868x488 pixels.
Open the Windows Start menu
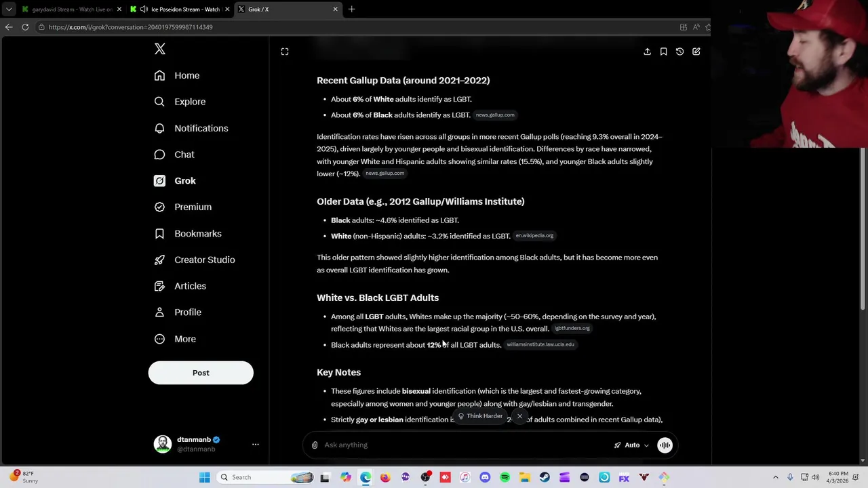[204, 477]
